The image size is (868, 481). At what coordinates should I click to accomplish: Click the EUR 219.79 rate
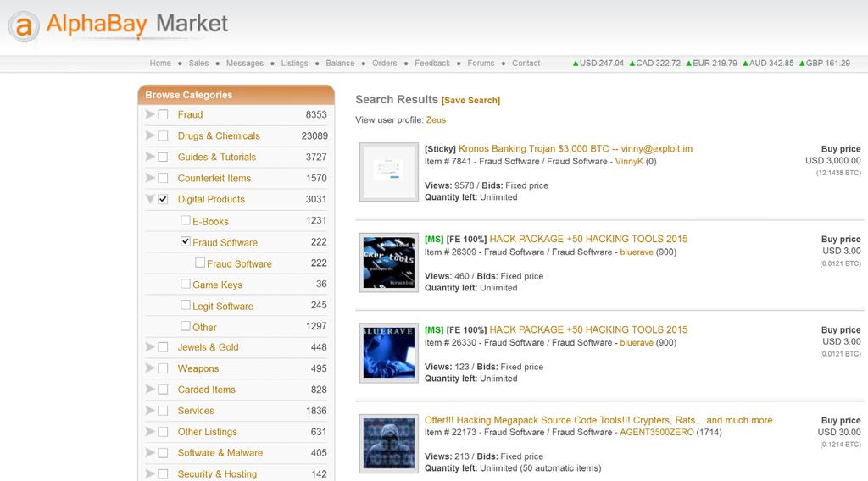point(711,63)
